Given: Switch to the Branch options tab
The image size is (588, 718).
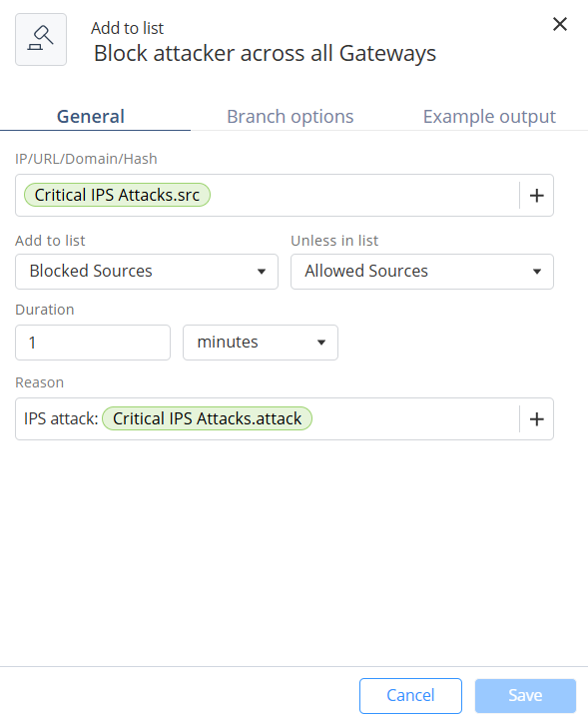Looking at the screenshot, I should click(291, 116).
